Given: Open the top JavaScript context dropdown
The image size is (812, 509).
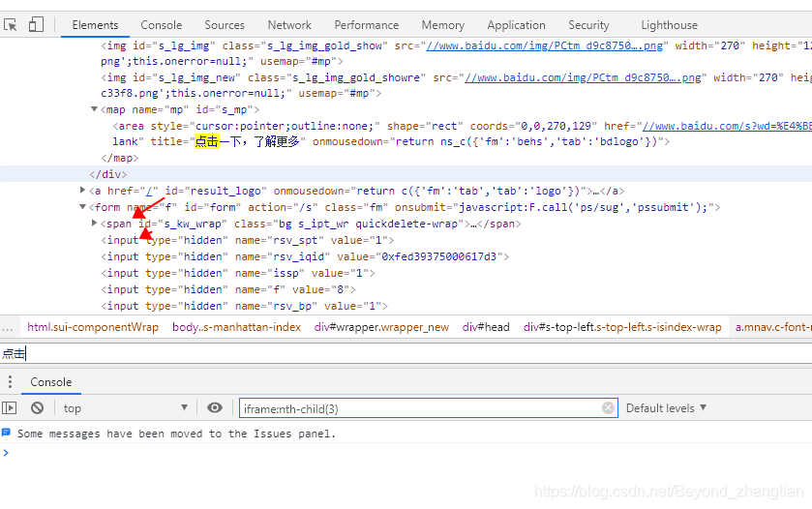Looking at the screenshot, I should (125, 408).
